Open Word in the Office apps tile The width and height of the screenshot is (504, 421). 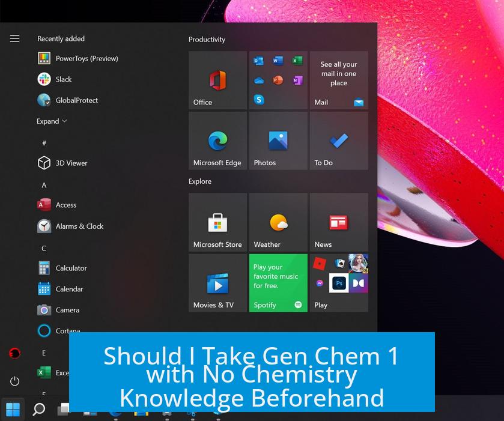(x=278, y=61)
